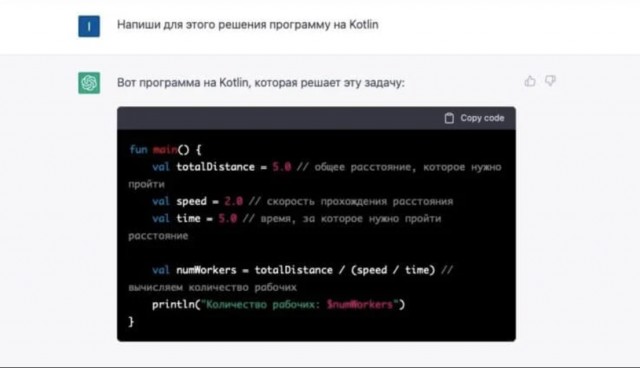The height and width of the screenshot is (368, 640).
Task: Click the "val speed" code line
Action: pos(302,201)
